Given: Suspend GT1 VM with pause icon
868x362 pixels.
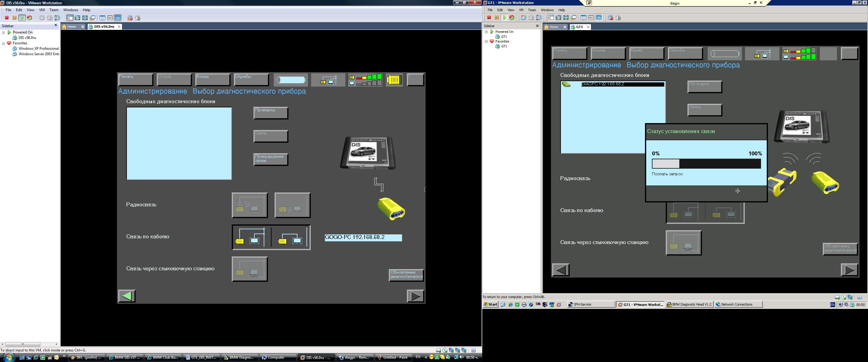Looking at the screenshot, I should (497, 18).
